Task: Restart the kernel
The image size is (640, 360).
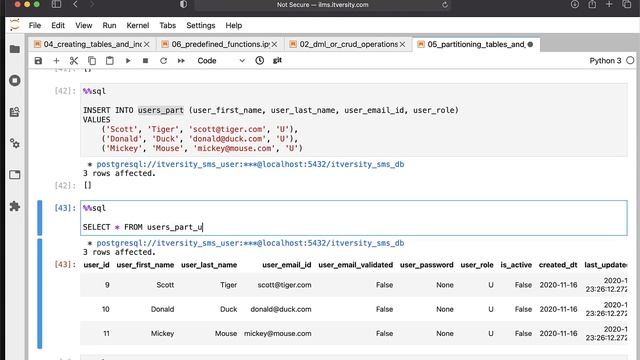Action: pyautogui.click(x=163, y=61)
